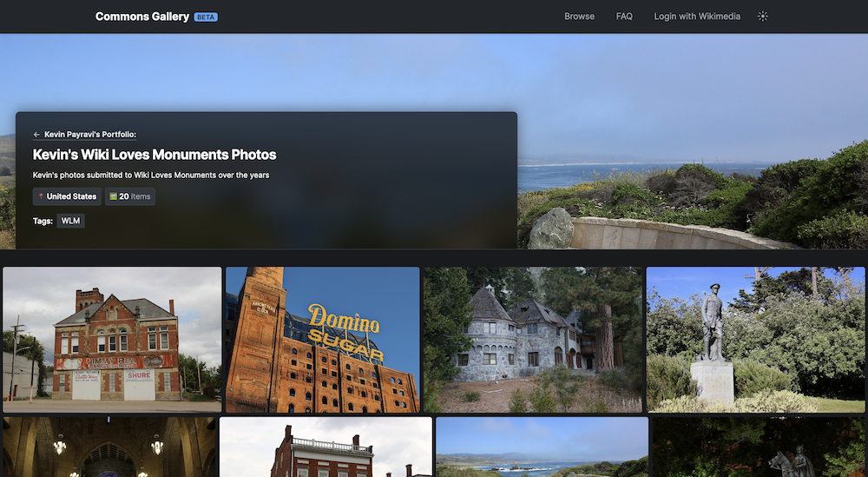Click the 'Kevin's Wiki Loves Monuments Photos' title
Viewport: 868px width, 477px height.
point(155,155)
